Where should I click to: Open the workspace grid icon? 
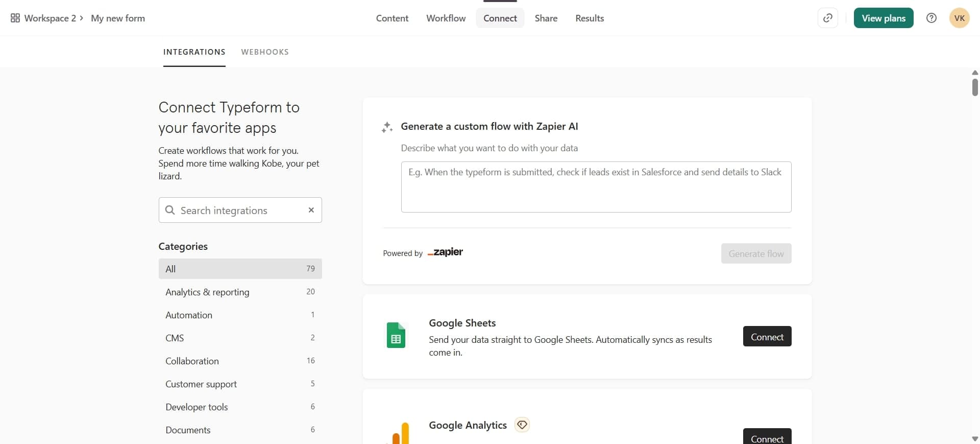point(15,18)
